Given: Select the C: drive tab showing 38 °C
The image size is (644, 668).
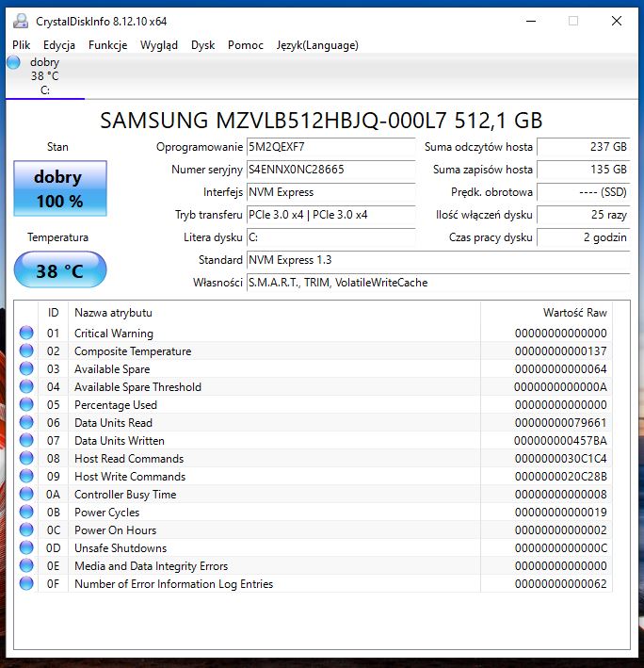Looking at the screenshot, I should tap(44, 76).
